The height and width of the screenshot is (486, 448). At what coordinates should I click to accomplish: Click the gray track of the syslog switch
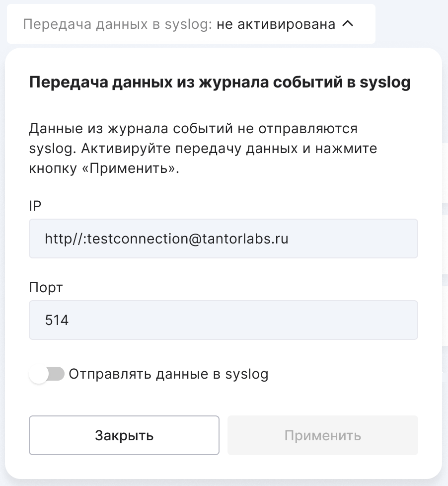click(x=57, y=374)
